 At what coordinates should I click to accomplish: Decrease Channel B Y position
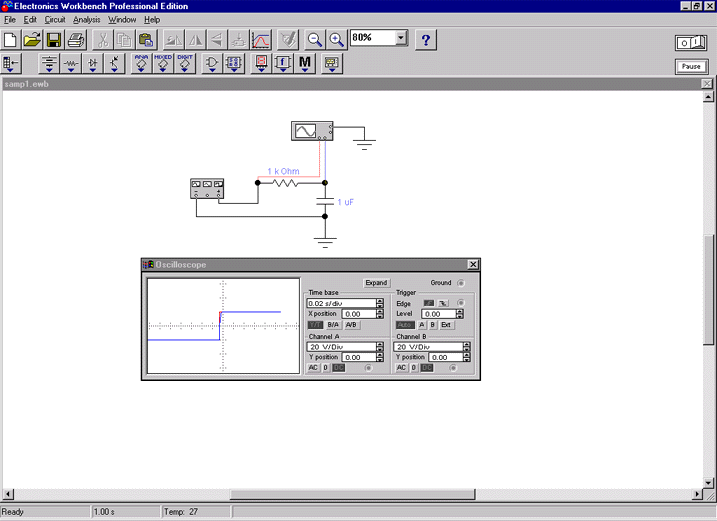click(467, 360)
